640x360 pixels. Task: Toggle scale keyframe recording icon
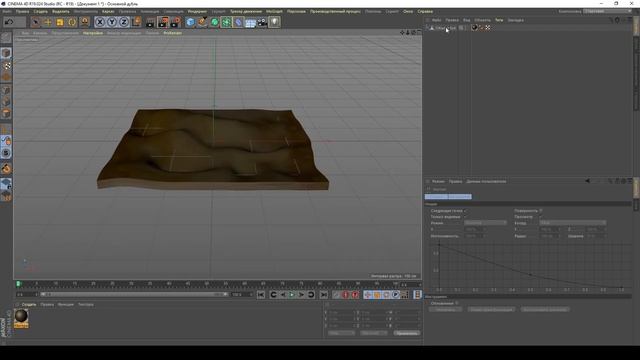click(377, 295)
